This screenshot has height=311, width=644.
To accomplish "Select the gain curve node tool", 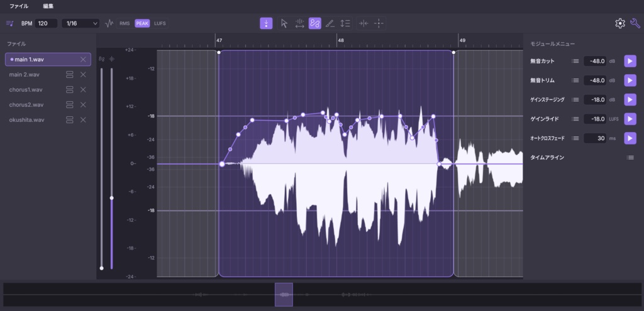I will [314, 23].
